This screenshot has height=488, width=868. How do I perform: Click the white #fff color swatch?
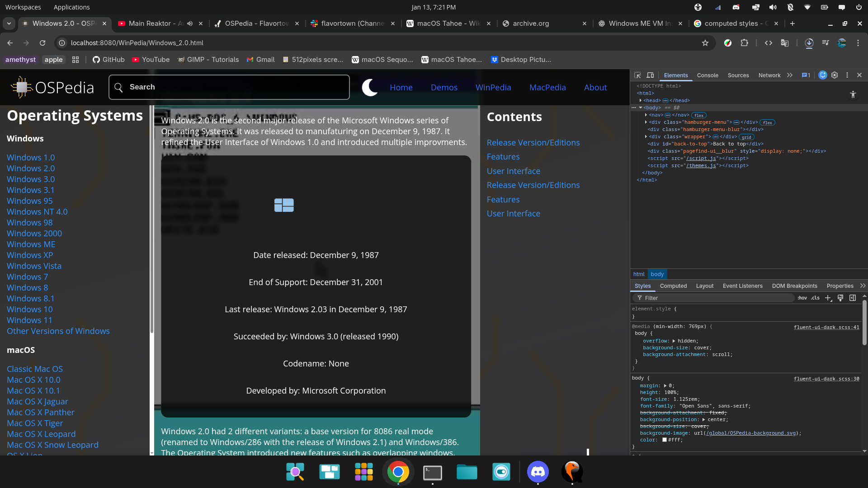click(x=665, y=440)
